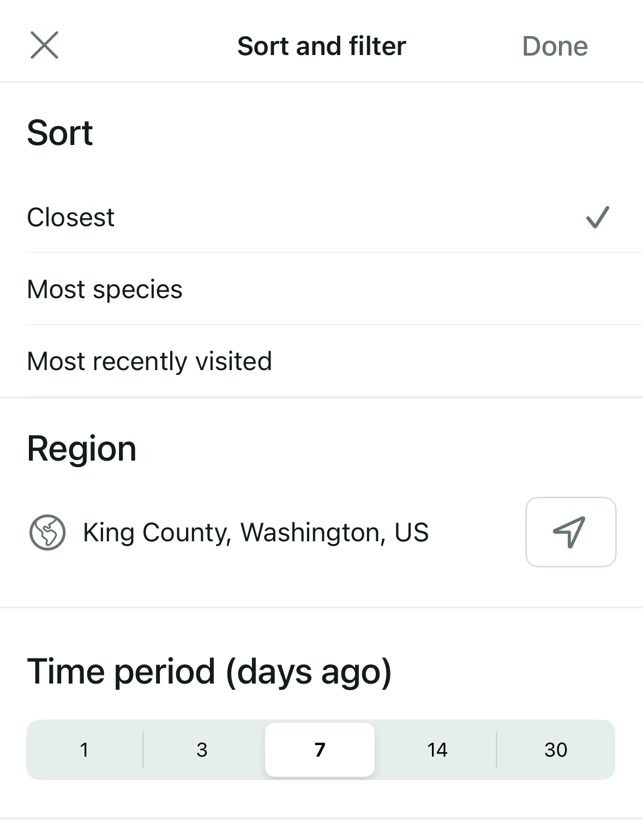This screenshot has width=643, height=840.
Task: Click the checkmark beside Closest
Action: 597,217
